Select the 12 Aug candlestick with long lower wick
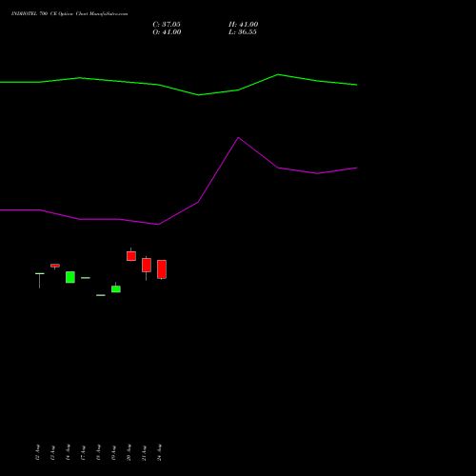Image resolution: width=476 pixels, height=476 pixels. click(40, 280)
